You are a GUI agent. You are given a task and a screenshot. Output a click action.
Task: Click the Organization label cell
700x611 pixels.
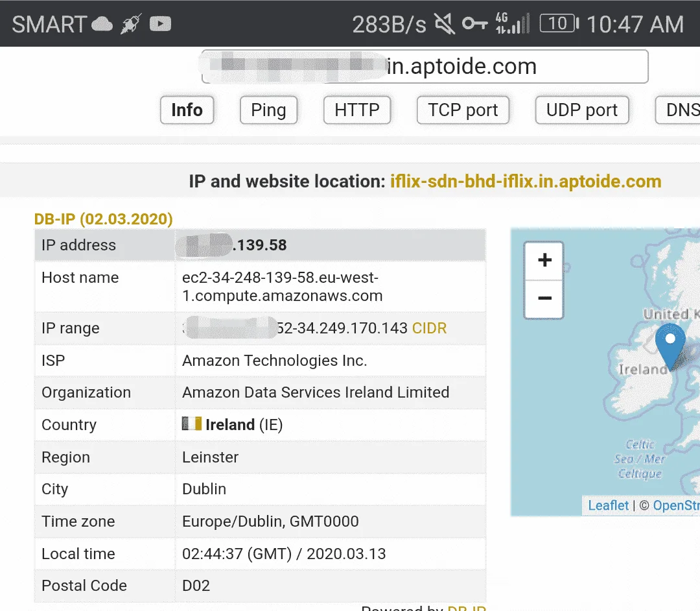105,392
